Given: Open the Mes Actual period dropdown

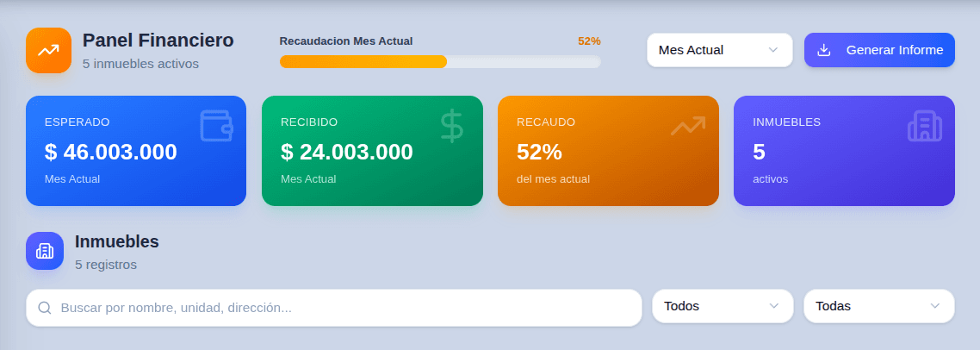Looking at the screenshot, I should [x=719, y=50].
